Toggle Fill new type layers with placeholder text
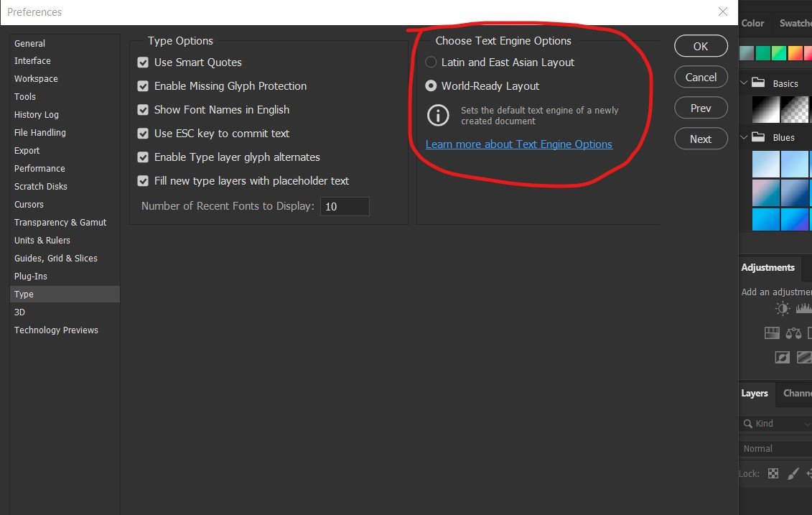This screenshot has height=515, width=812. [143, 181]
